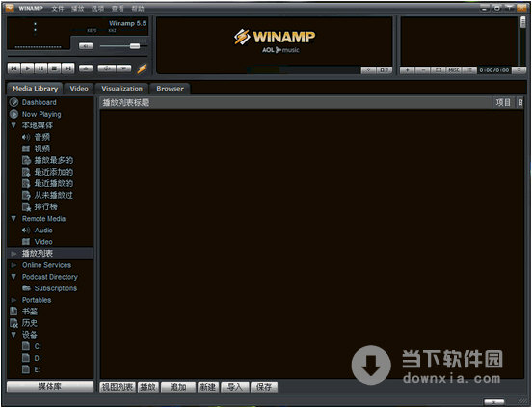Screen dimensions: 532x408
Task: Select drive C: under devices
Action: click(38, 346)
